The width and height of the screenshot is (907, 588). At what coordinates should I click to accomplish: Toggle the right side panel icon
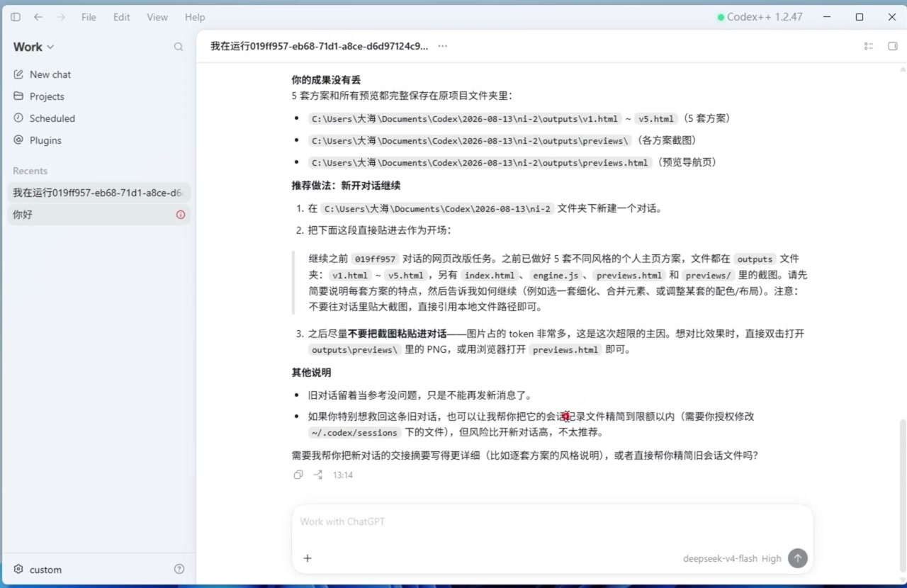[893, 46]
